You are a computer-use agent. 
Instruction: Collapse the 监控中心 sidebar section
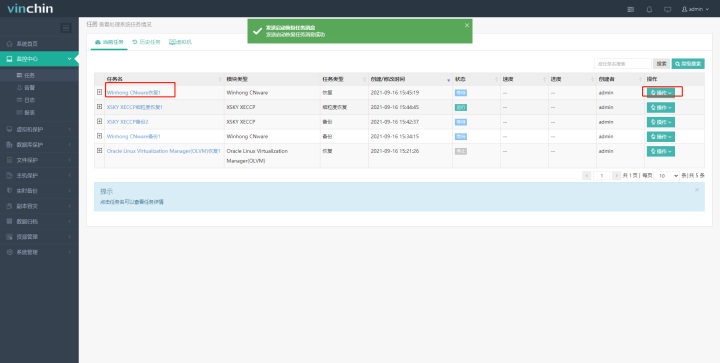[x=39, y=59]
